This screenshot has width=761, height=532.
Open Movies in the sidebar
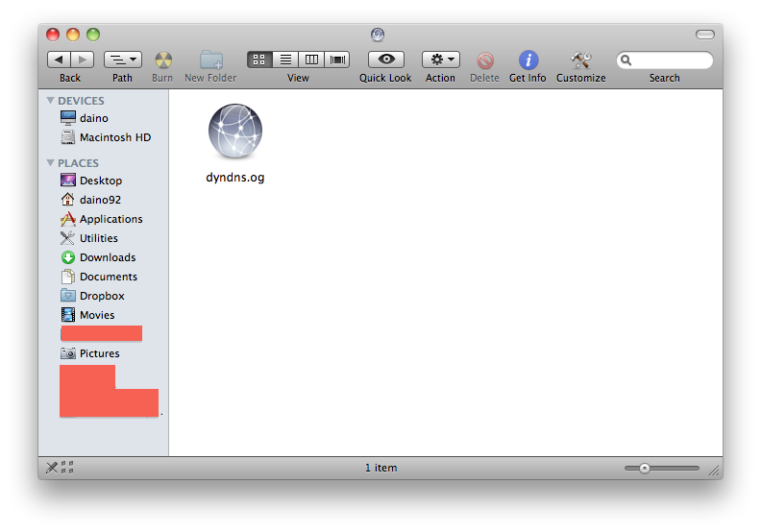tap(104, 315)
